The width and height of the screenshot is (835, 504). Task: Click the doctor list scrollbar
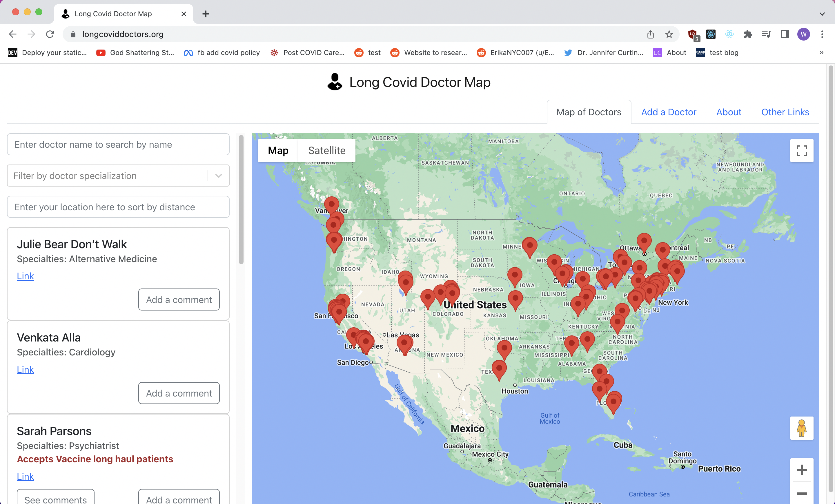click(241, 200)
